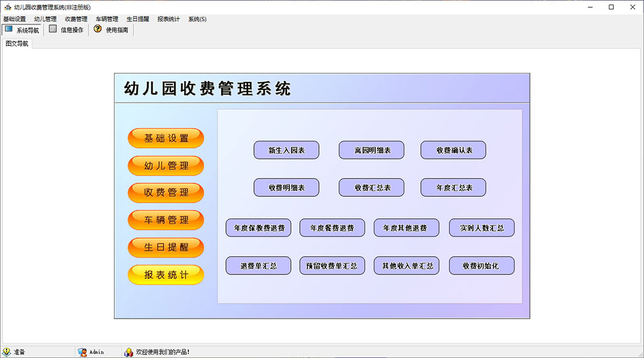The image size is (644, 358).
Task: Open the 收费明细表 report
Action: [x=286, y=187]
